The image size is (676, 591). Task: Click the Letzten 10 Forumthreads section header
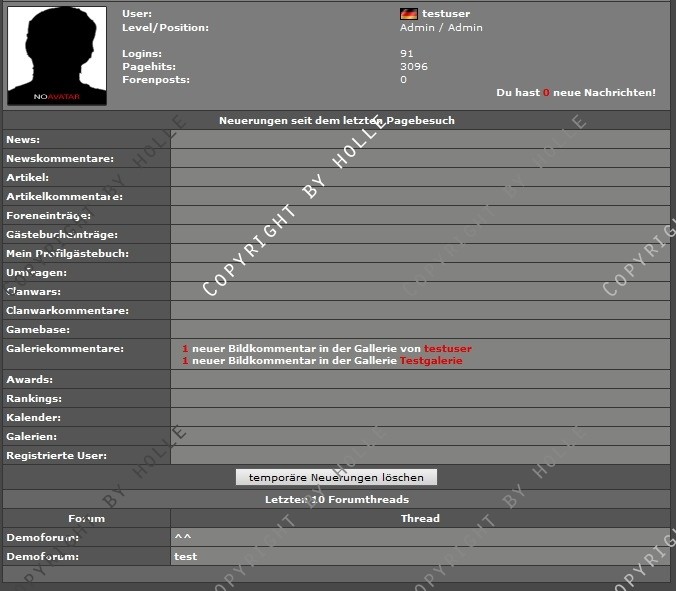[336, 499]
